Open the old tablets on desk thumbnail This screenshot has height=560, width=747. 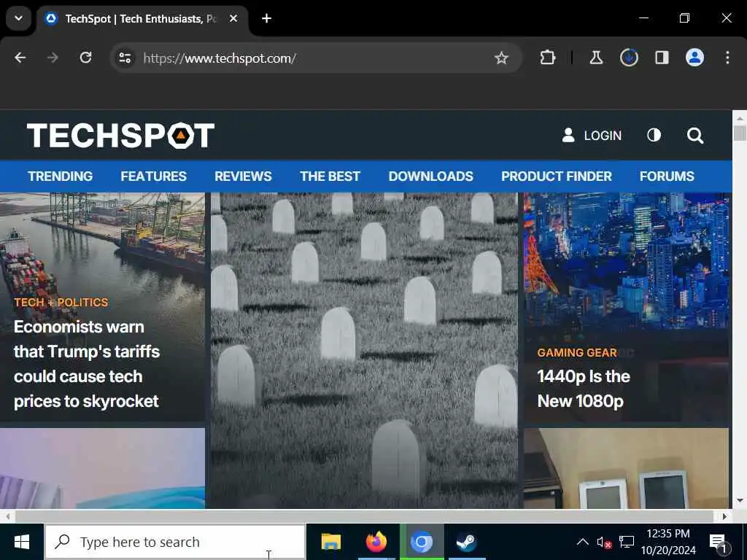click(x=626, y=469)
